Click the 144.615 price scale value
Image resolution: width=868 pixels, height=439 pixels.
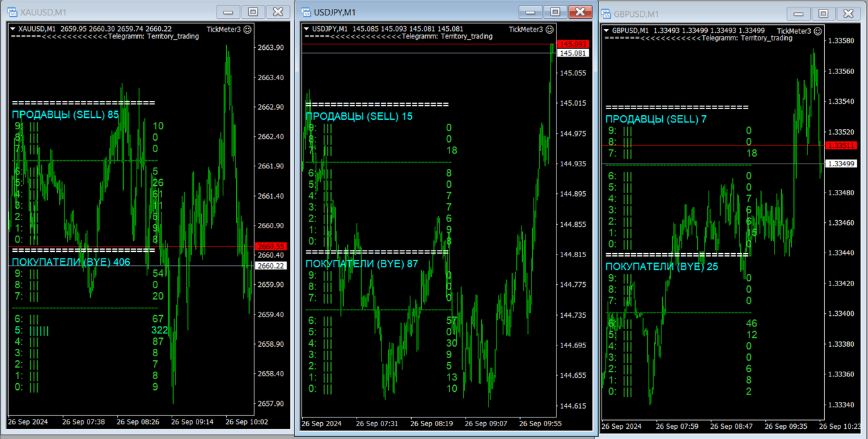573,406
